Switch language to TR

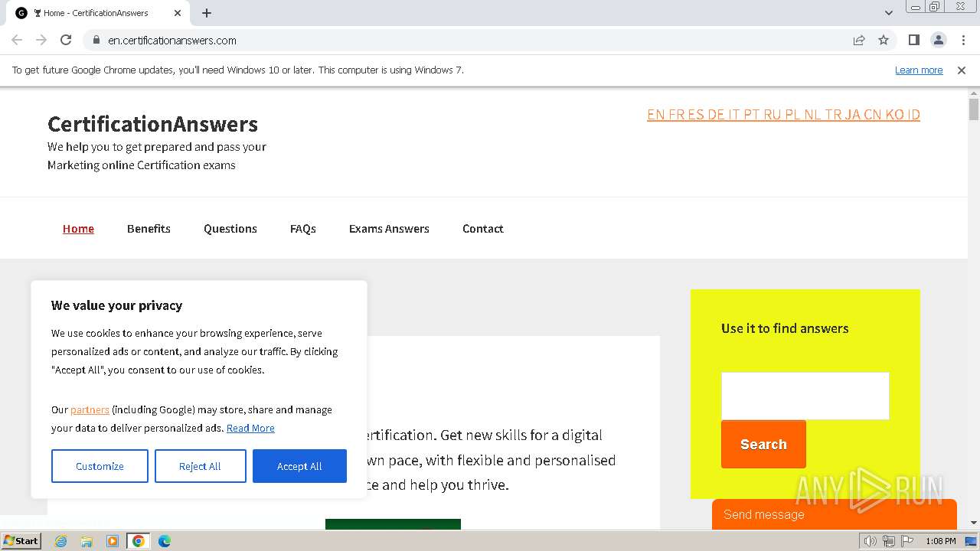pyautogui.click(x=833, y=115)
